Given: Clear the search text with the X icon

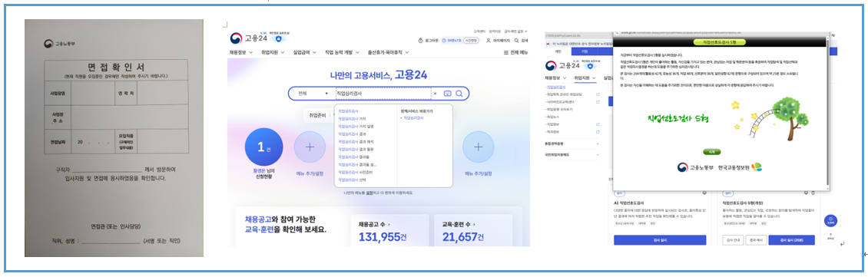Looking at the screenshot, I should tap(435, 94).
